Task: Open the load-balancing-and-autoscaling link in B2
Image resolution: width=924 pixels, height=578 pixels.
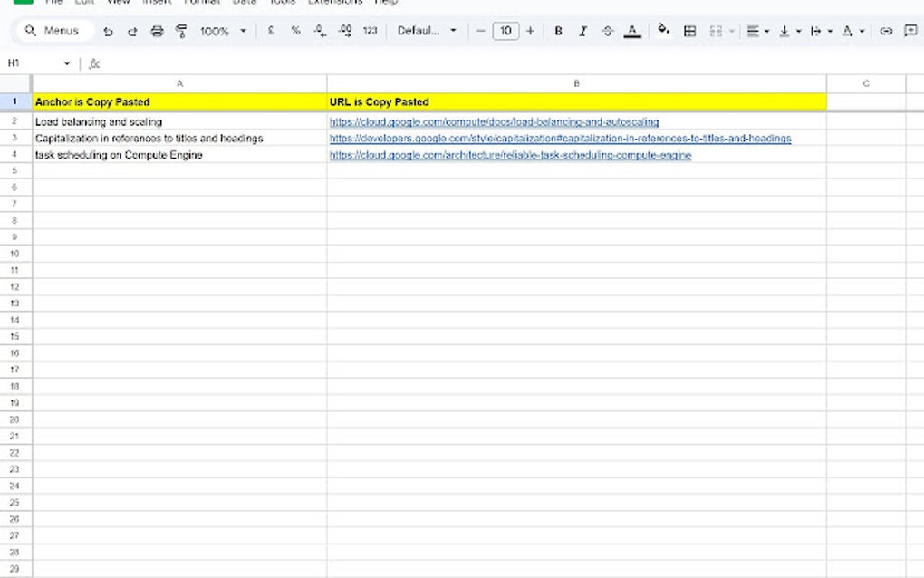Action: [x=494, y=120]
